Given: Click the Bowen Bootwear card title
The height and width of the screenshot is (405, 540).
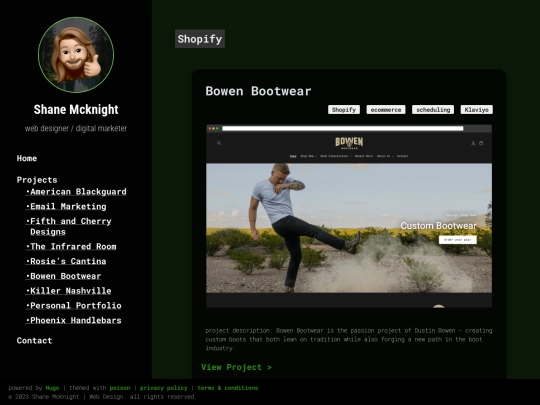Looking at the screenshot, I should point(258,91).
